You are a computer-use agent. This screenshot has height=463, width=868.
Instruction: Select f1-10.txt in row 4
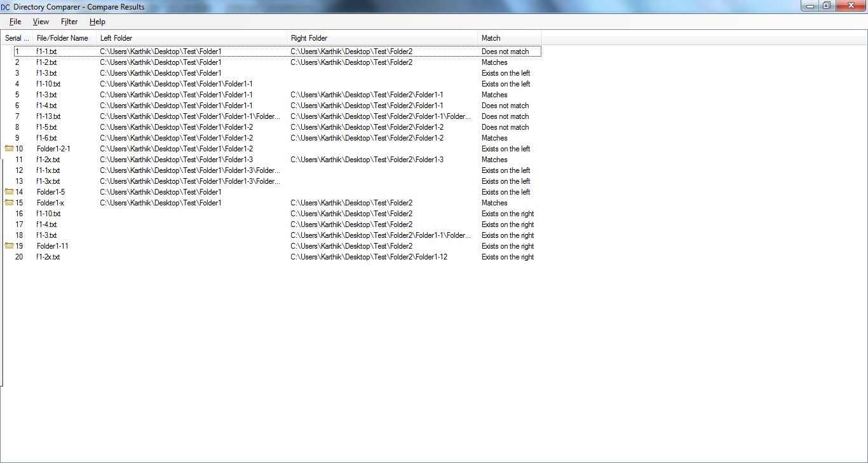click(x=48, y=84)
